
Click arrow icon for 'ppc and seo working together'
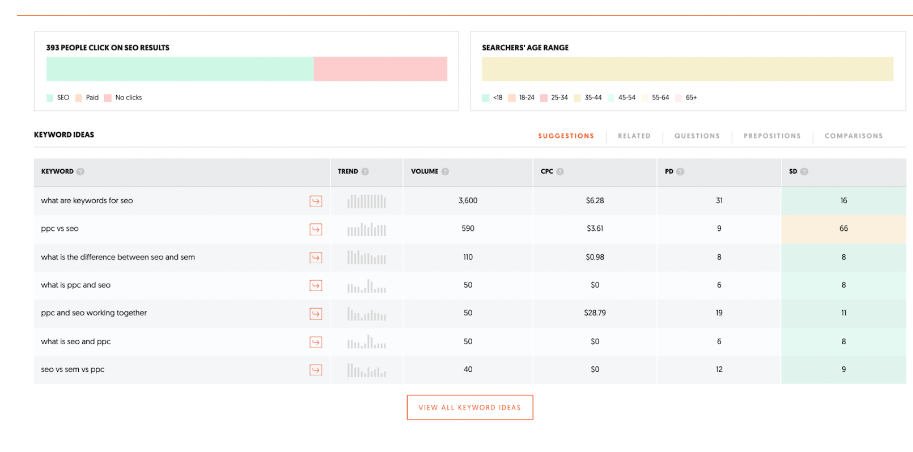point(316,313)
